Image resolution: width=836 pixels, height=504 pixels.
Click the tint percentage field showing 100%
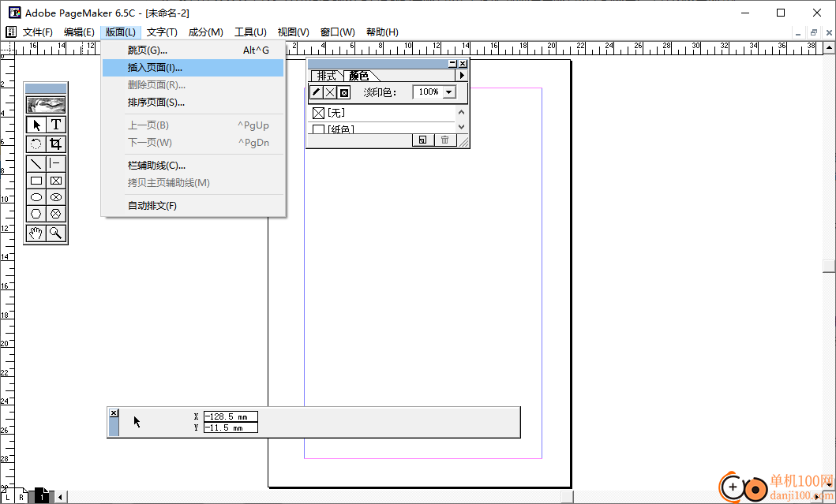coord(428,92)
